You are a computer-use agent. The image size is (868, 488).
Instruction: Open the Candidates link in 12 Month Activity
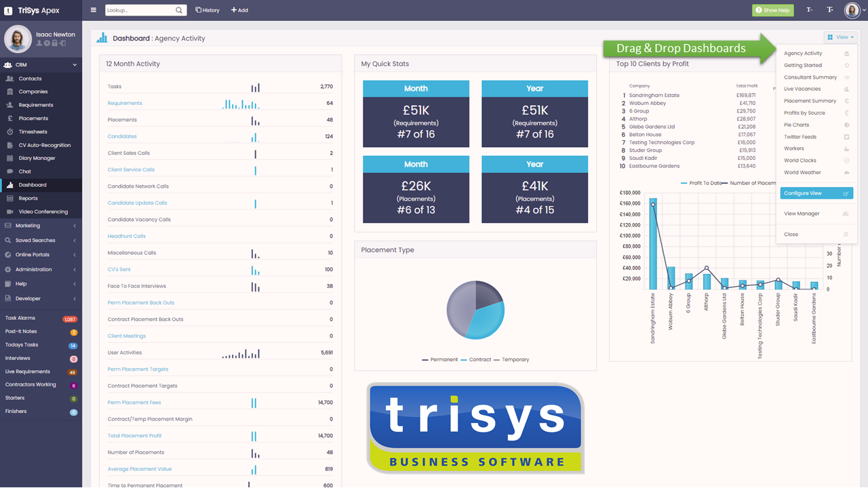[122, 136]
